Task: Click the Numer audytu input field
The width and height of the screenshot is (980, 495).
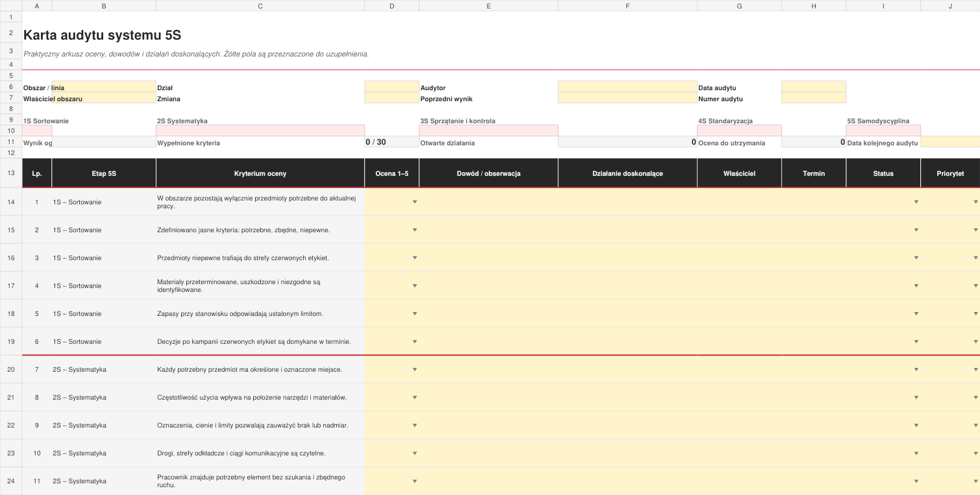Action: (x=814, y=98)
